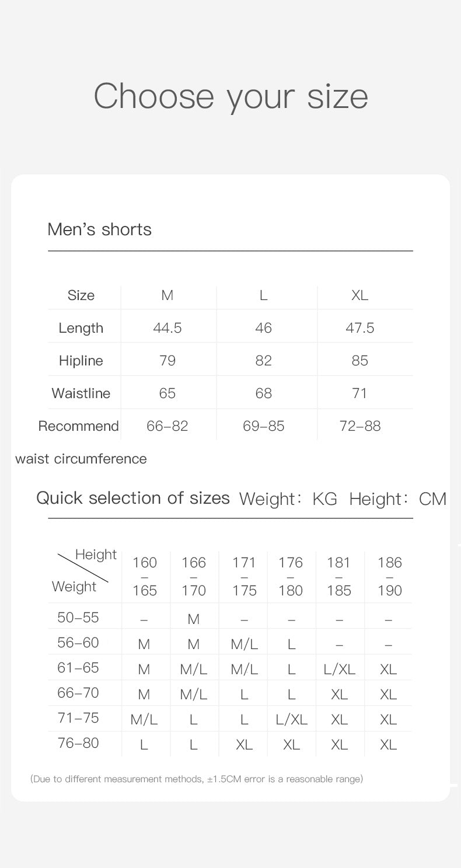Click recommended range 72–88

pyautogui.click(x=359, y=426)
